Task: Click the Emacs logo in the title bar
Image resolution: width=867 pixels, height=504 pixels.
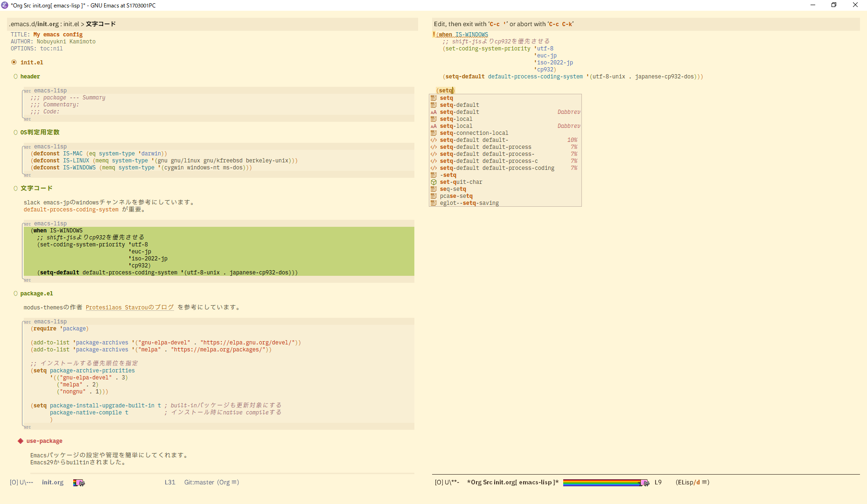Action: (5, 5)
